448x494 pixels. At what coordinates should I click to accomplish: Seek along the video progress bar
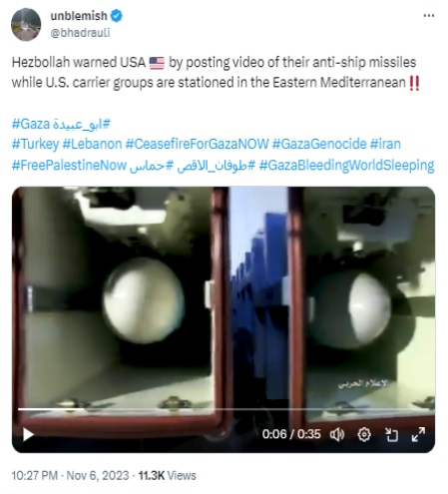226,409
